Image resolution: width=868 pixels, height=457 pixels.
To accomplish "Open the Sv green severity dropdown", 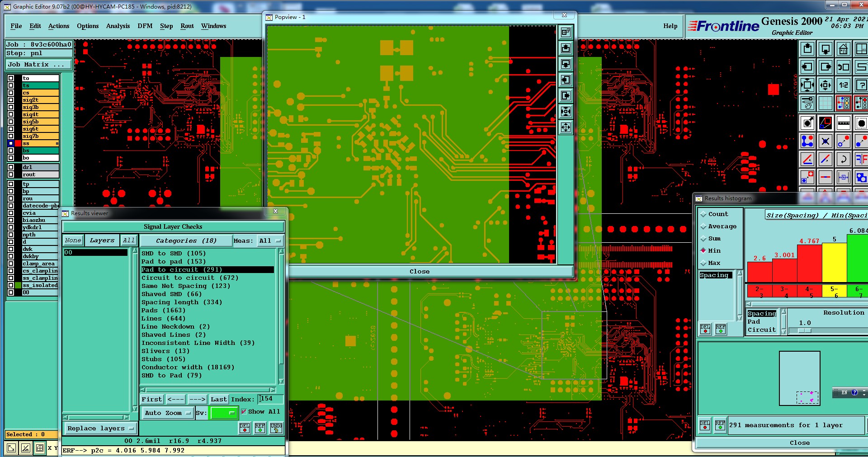I will (x=223, y=413).
